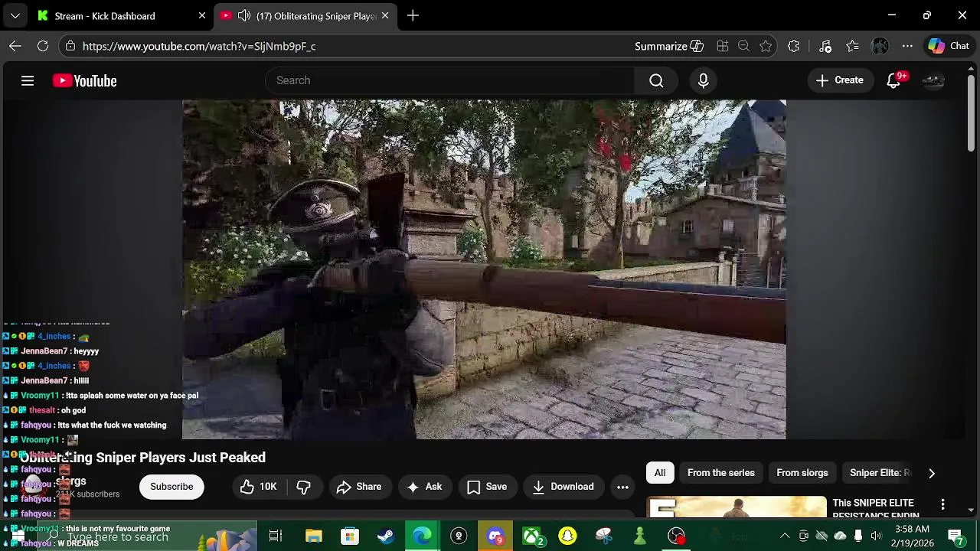
Task: Switch to the Obliterating Sniper Players tab
Action: tap(306, 15)
